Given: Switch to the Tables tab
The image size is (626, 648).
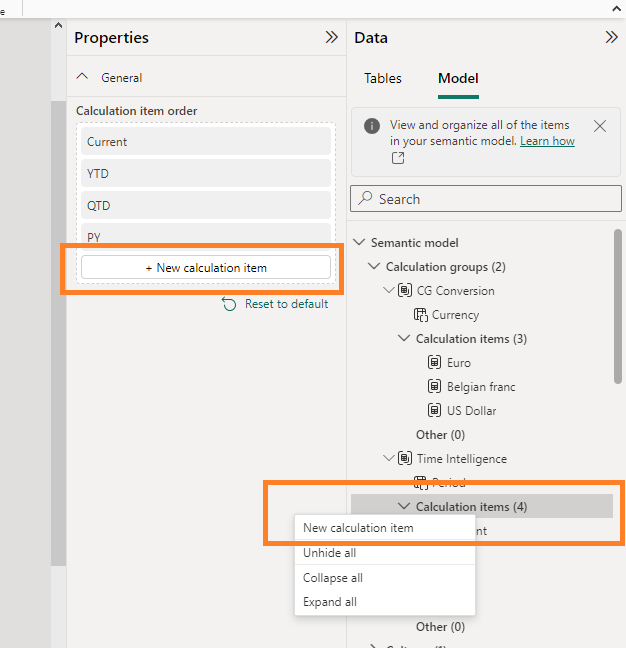Looking at the screenshot, I should [383, 78].
